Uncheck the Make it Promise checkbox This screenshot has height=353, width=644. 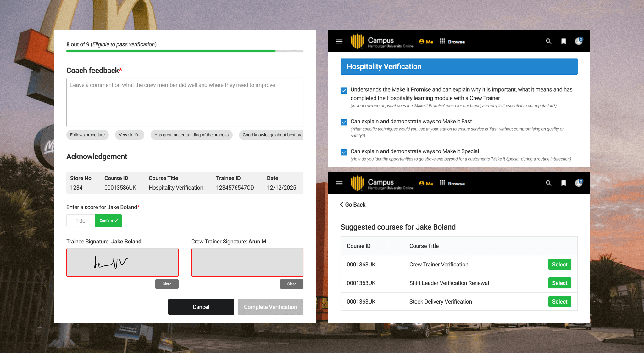344,90
